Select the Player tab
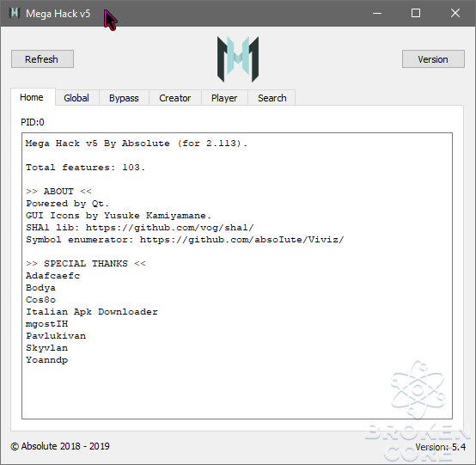 (x=224, y=98)
